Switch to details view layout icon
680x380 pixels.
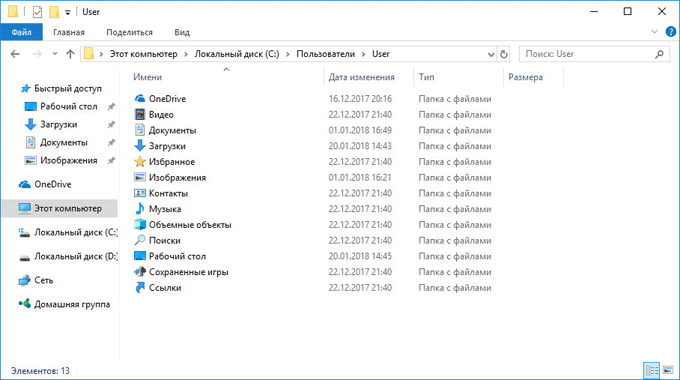coord(652,370)
